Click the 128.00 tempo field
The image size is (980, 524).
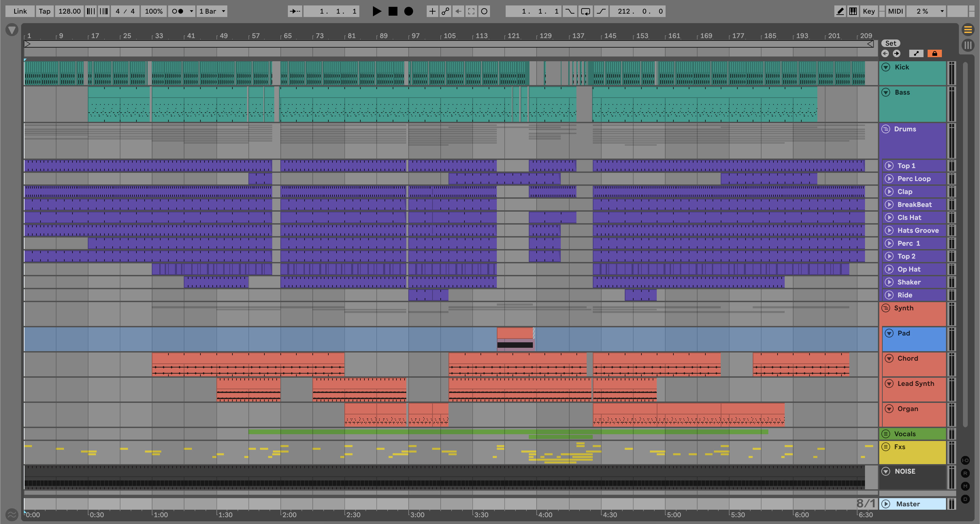[69, 11]
